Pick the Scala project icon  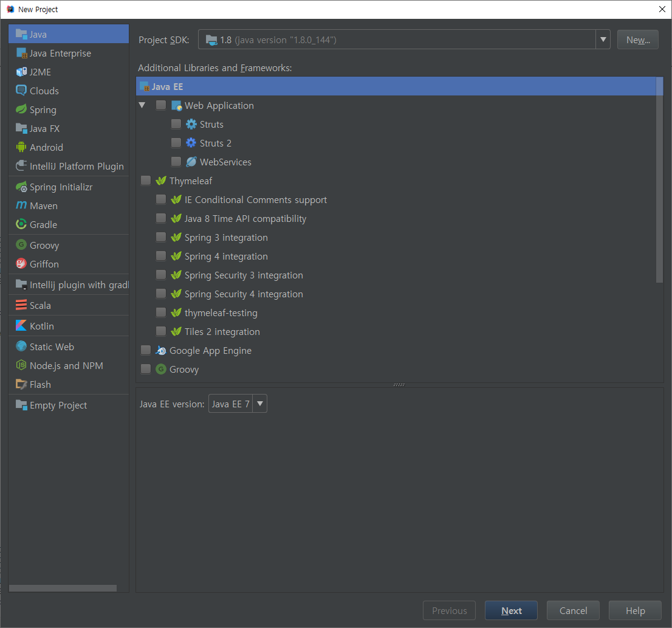click(x=21, y=305)
